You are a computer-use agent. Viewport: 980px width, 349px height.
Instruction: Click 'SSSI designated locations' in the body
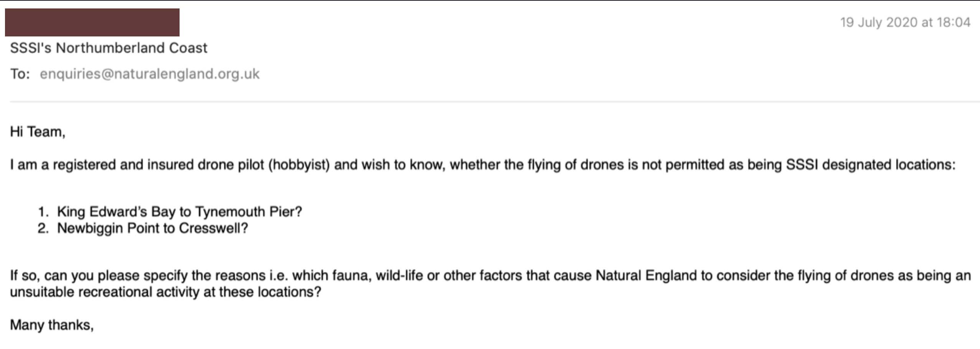coord(869,165)
